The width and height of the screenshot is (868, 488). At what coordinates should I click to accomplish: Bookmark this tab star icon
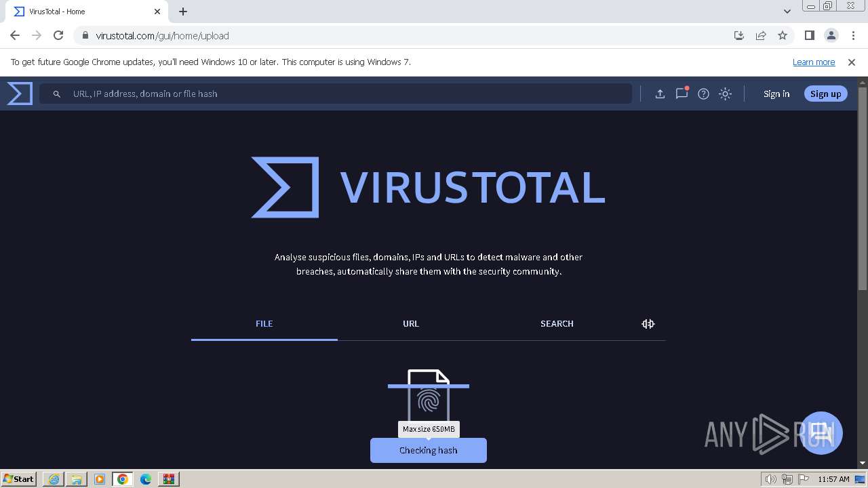(x=783, y=35)
